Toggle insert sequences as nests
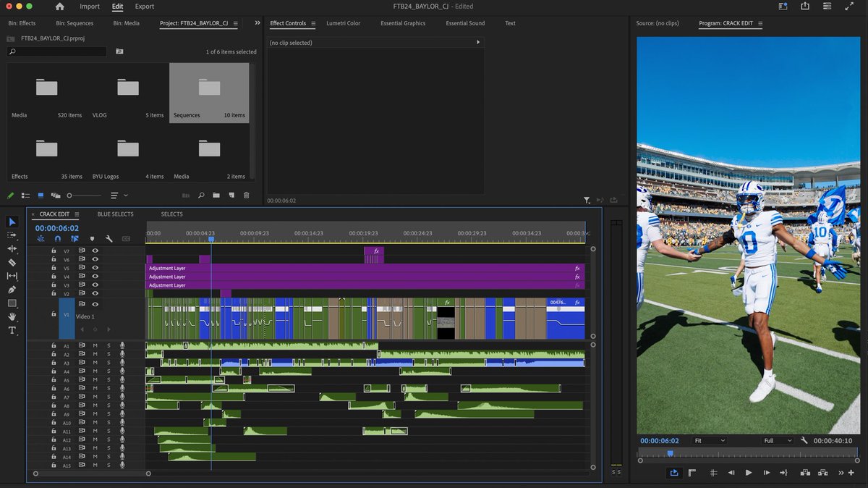Image resolution: width=868 pixels, height=488 pixels. [x=41, y=238]
